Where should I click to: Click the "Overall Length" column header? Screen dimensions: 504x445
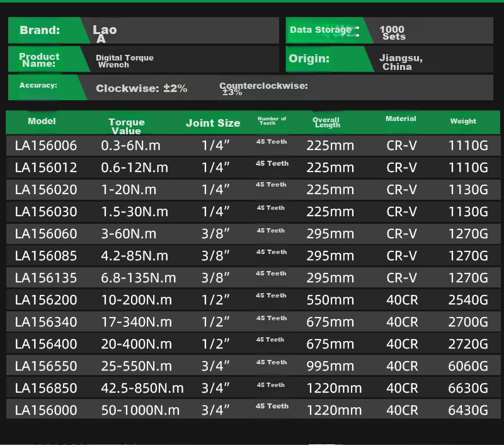click(x=326, y=122)
